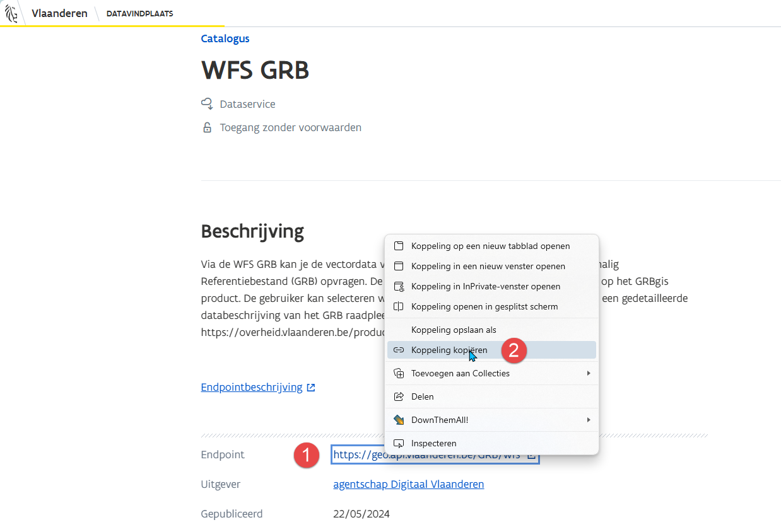Click the new tab icon in context menu
The height and width of the screenshot is (532, 781).
click(x=399, y=246)
